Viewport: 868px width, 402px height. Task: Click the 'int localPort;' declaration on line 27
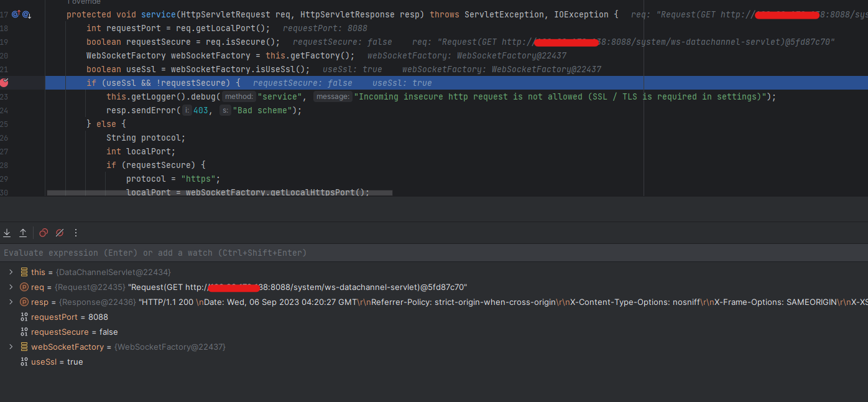141,151
